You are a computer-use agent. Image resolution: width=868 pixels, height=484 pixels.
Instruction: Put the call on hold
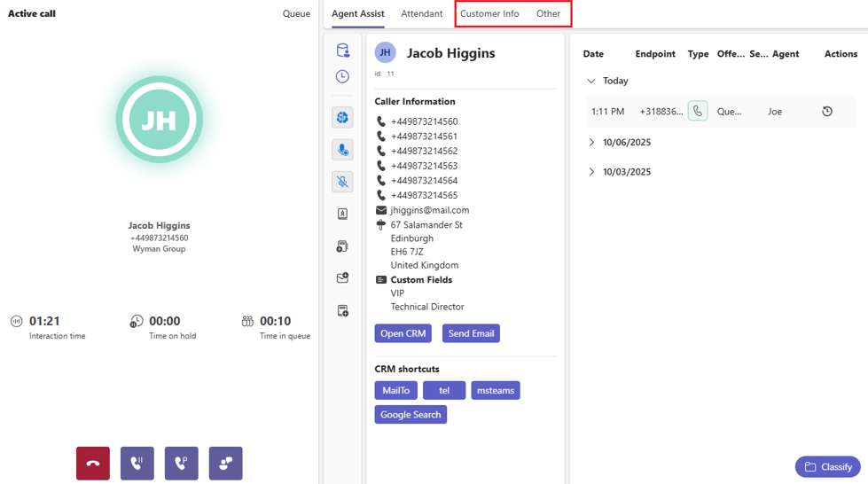pos(137,463)
